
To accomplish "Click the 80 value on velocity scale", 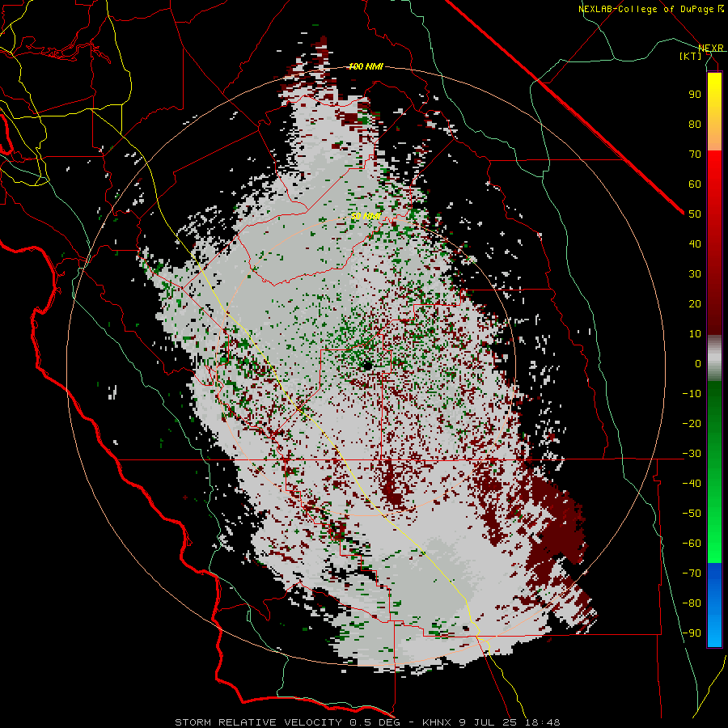I will (x=695, y=124).
